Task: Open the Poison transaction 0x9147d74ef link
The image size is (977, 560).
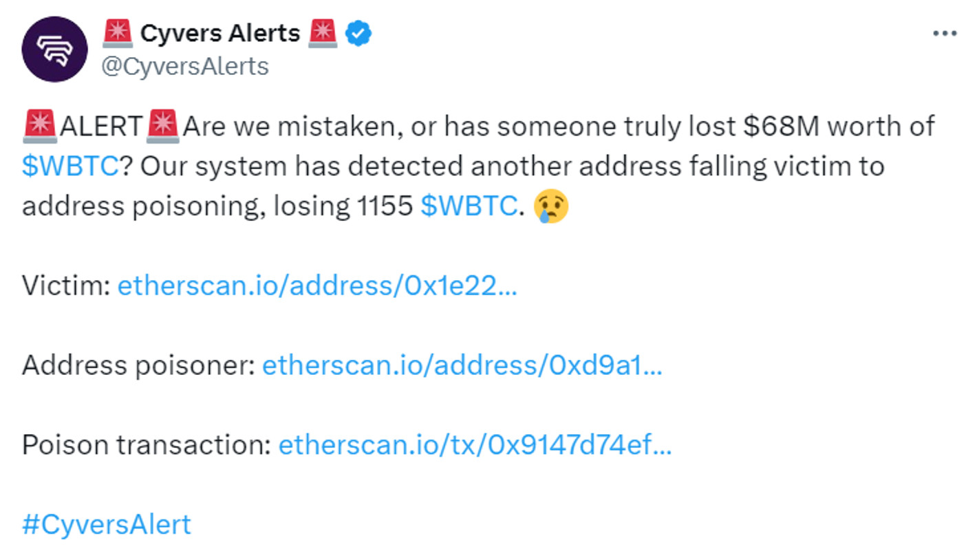Action: [x=475, y=445]
